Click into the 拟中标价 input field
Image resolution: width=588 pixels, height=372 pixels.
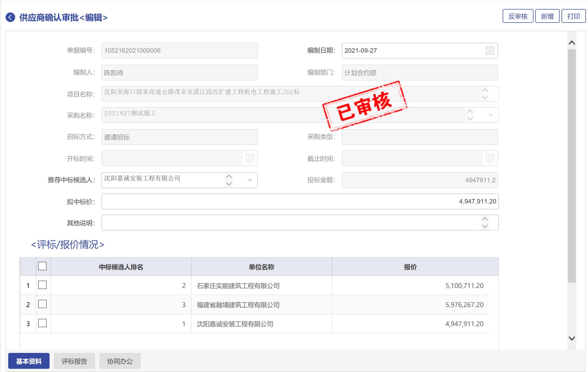pyautogui.click(x=299, y=201)
